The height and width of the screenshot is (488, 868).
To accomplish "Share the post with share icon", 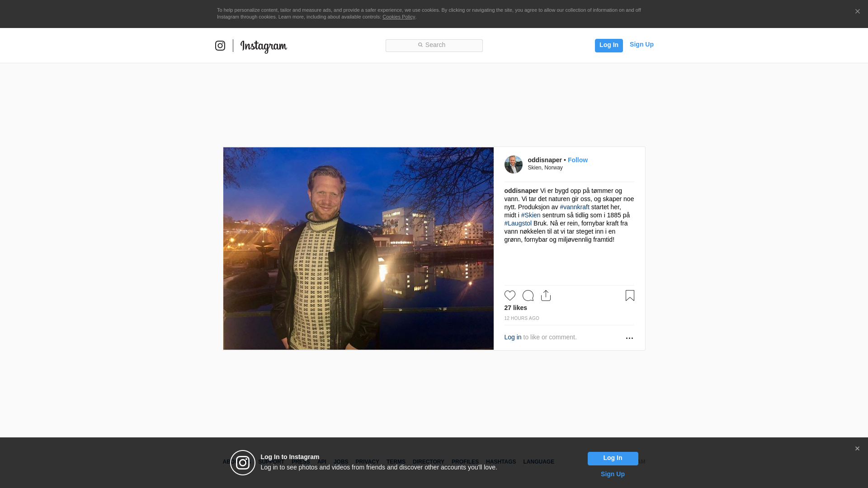I will click(x=546, y=296).
